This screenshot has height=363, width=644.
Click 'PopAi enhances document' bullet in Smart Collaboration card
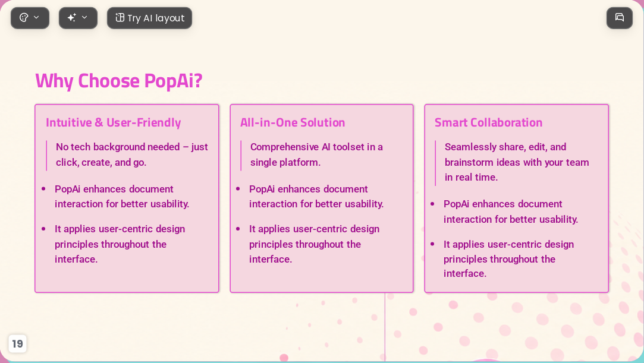click(x=511, y=212)
